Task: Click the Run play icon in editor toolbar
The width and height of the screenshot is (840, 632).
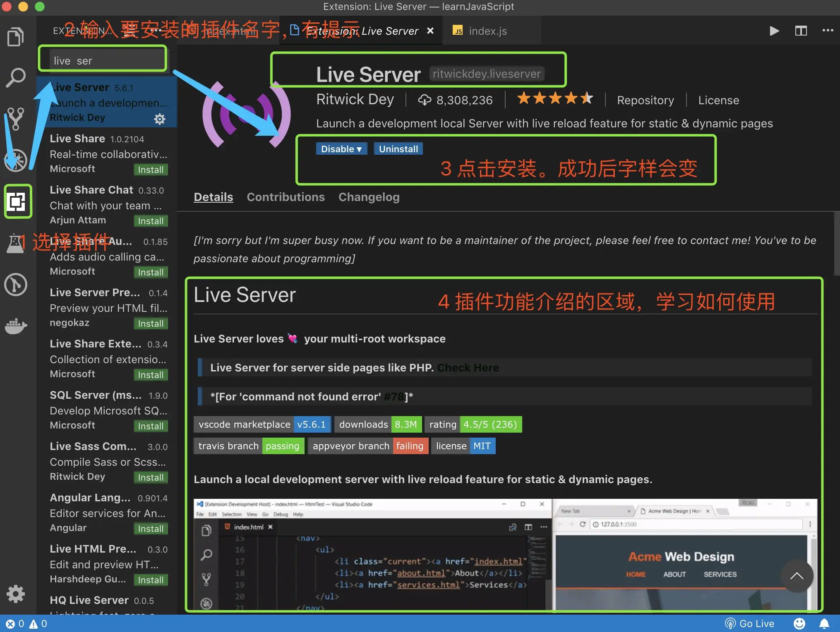Action: click(774, 31)
